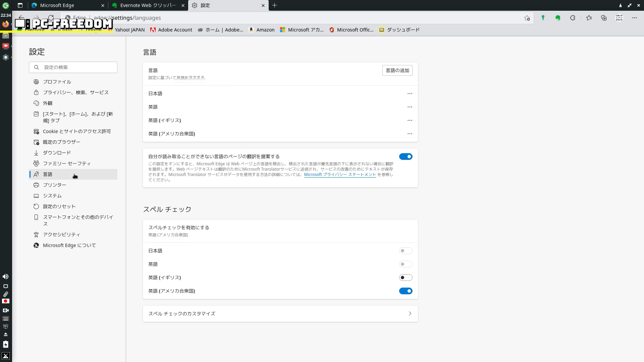Open Edge settings and more menu
The image size is (644, 362).
coord(634,18)
